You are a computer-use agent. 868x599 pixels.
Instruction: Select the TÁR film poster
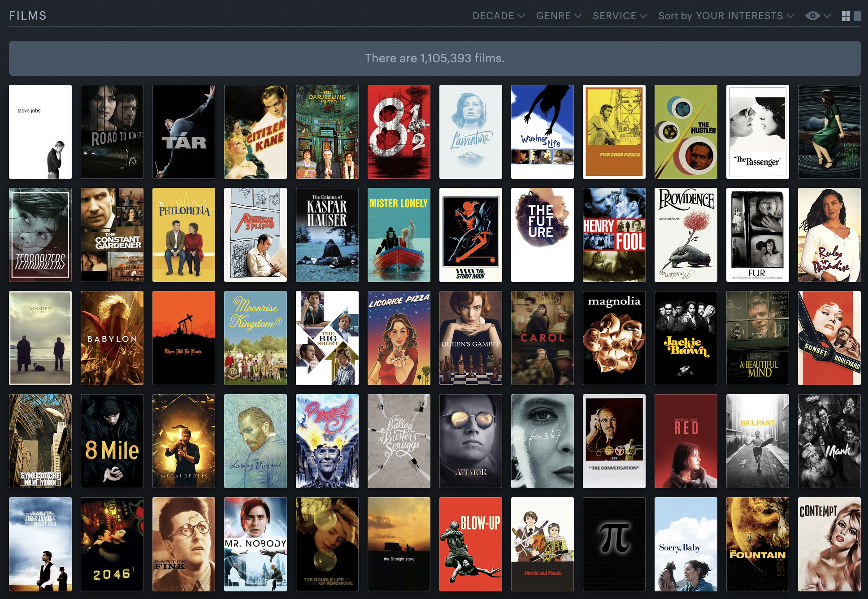click(x=184, y=132)
